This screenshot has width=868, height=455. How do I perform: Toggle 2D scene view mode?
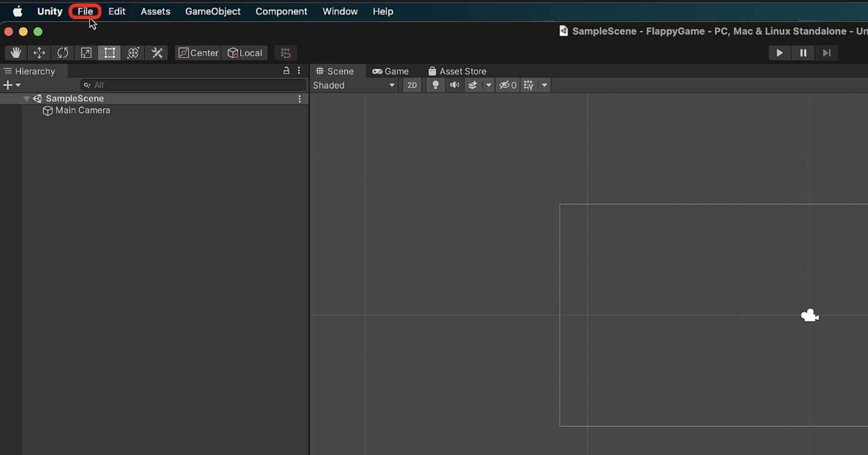412,85
